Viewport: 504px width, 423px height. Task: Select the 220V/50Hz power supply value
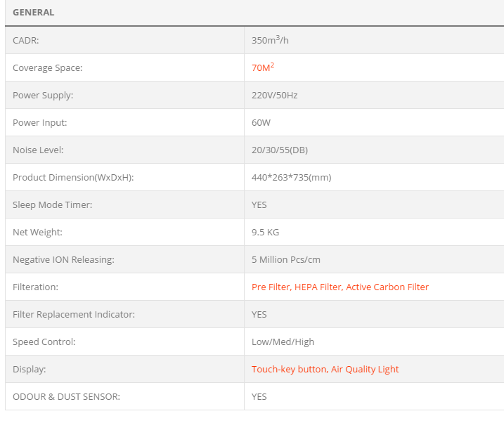[274, 95]
